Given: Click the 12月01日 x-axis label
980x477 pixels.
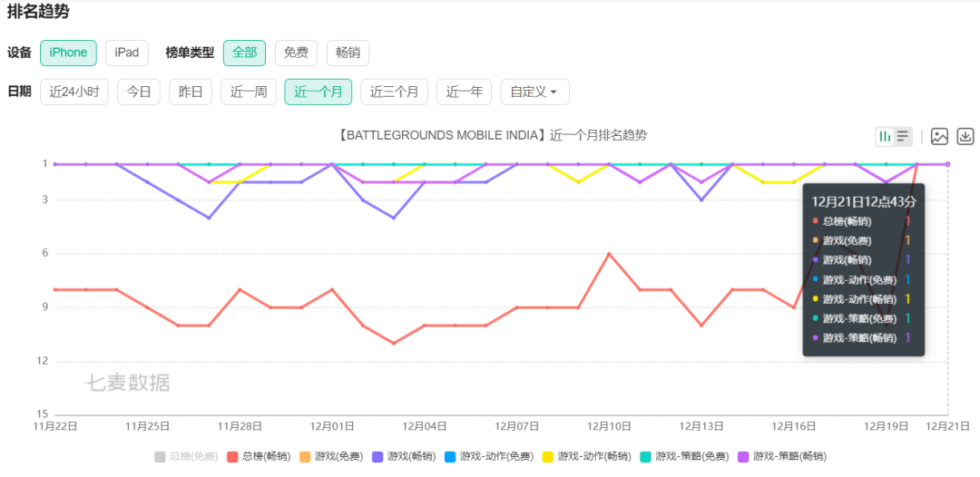Looking at the screenshot, I should click(x=332, y=426).
